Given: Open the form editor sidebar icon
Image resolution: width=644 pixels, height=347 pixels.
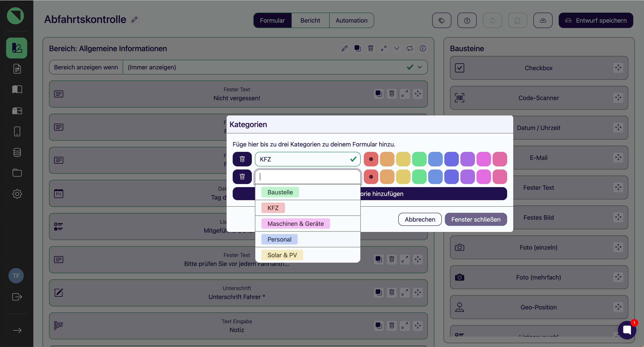Looking at the screenshot, I should [x=17, y=48].
